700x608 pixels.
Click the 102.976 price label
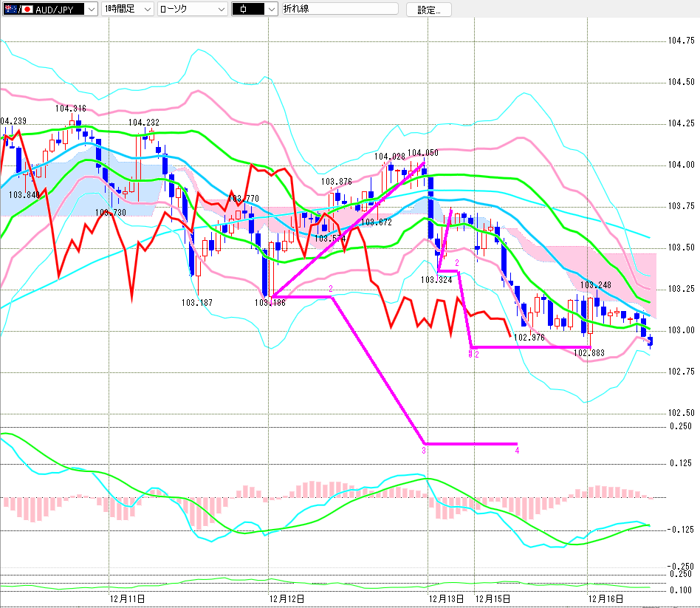[x=529, y=338]
